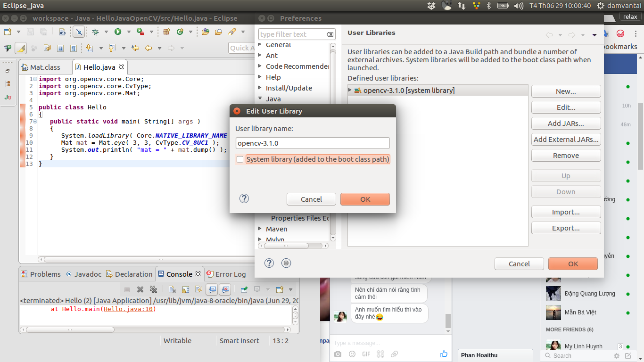Select the Problems tab
Viewport: 644px width, 362px height.
pos(41,274)
